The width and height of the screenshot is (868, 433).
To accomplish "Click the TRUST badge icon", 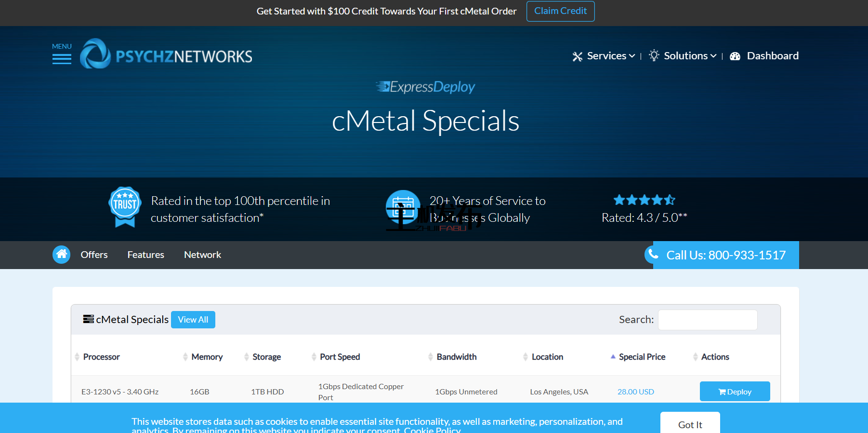I will point(125,207).
